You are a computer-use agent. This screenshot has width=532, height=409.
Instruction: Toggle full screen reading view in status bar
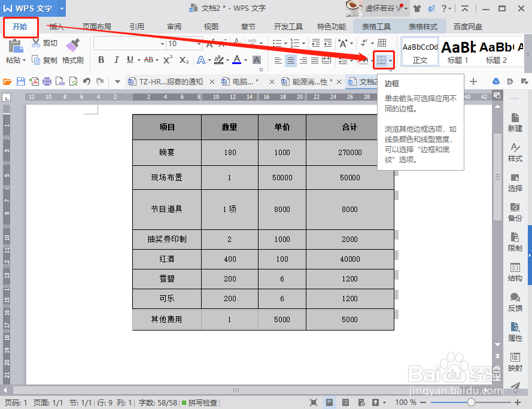pos(314,402)
